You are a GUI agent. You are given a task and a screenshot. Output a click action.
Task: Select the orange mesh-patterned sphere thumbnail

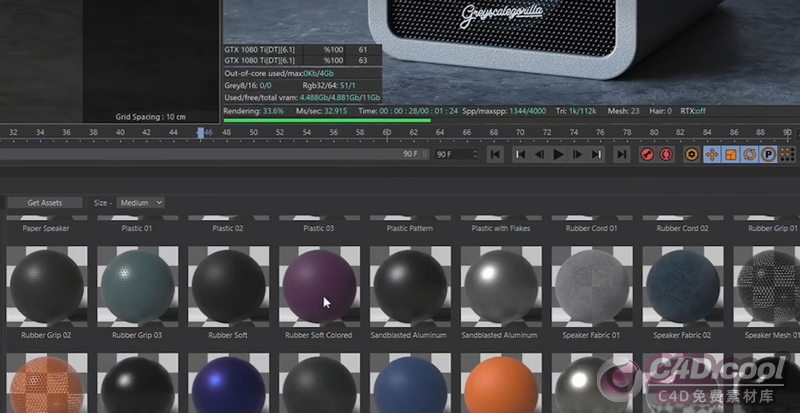pyautogui.click(x=46, y=383)
